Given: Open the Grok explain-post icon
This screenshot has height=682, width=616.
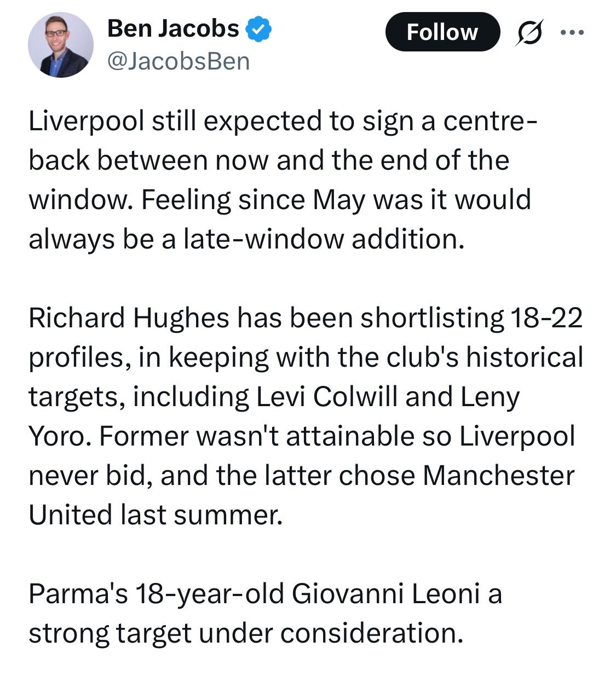Looking at the screenshot, I should pyautogui.click(x=530, y=32).
